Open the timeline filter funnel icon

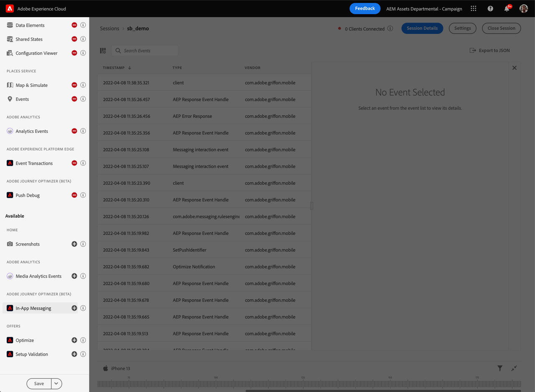coord(500,368)
